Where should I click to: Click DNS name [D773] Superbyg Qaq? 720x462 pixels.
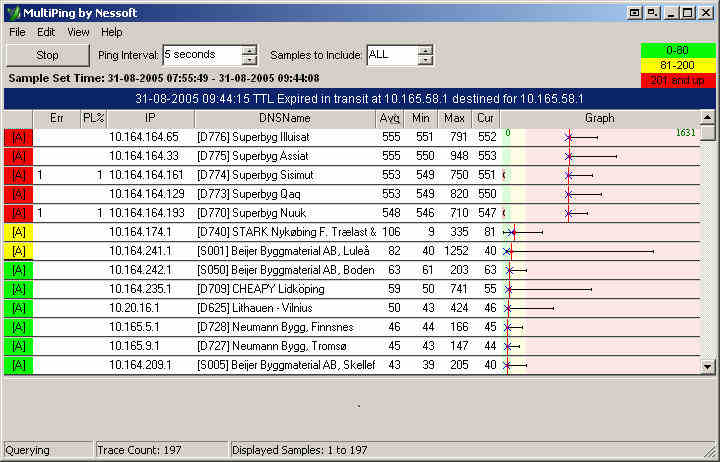(249, 194)
